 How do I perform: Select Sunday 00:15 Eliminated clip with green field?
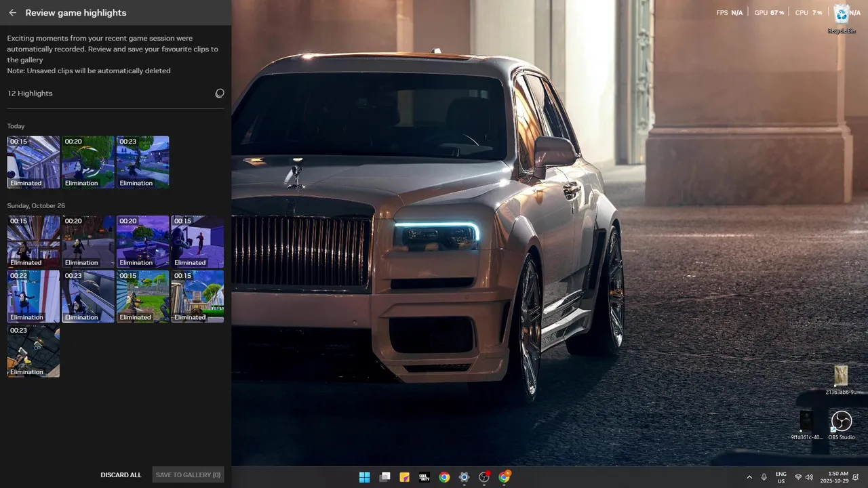coord(142,296)
